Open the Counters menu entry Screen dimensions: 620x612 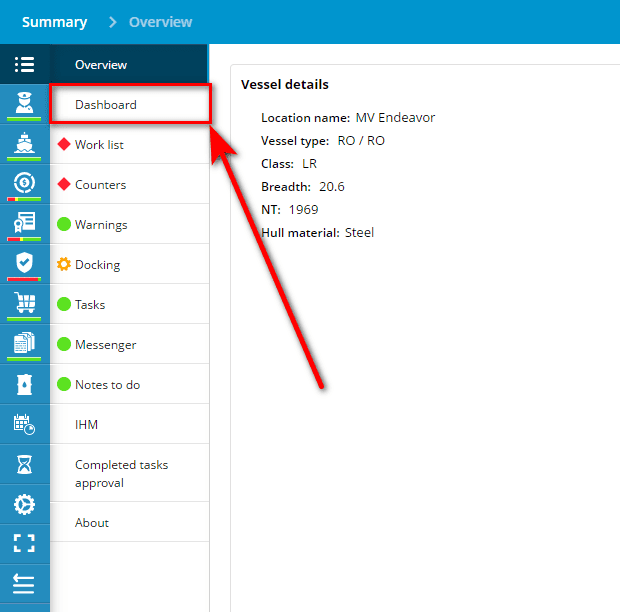click(x=100, y=185)
